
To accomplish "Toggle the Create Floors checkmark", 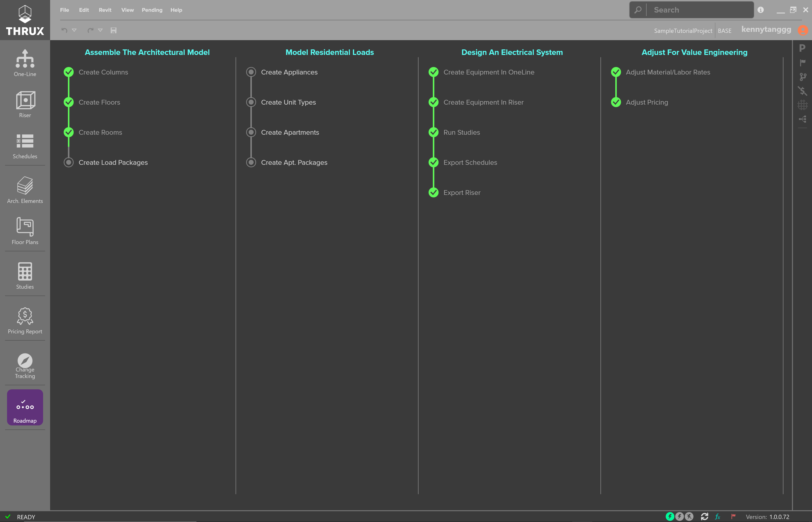I will 69,102.
